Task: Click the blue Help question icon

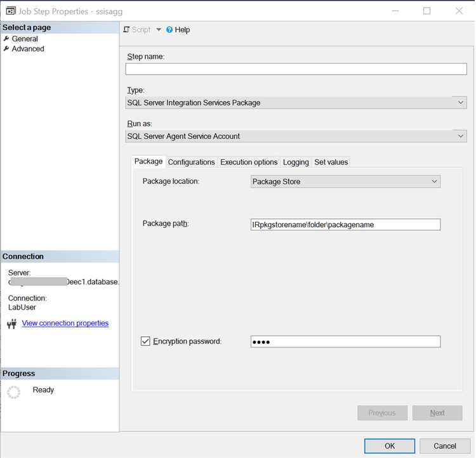Action: (x=169, y=30)
